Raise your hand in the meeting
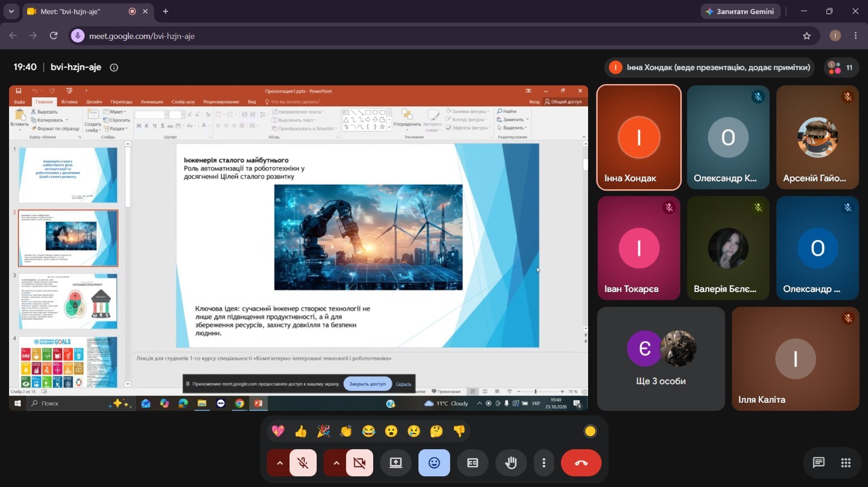Screen dimensions: 868x487 (511, 463)
